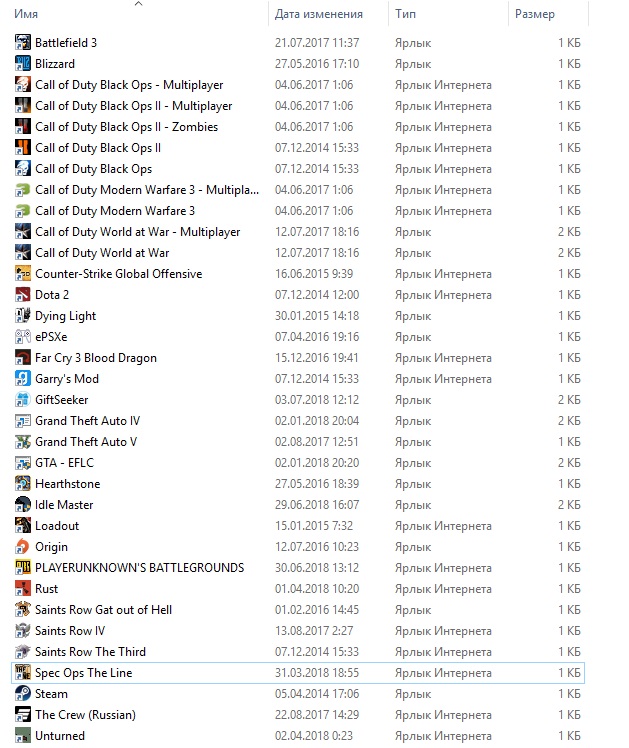This screenshot has width=629, height=748.
Task: Toggle the sort arrow above Имя column
Action: [138, 4]
